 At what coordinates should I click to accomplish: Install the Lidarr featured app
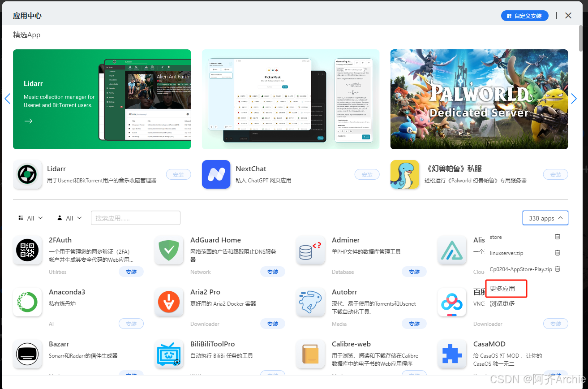(x=178, y=174)
